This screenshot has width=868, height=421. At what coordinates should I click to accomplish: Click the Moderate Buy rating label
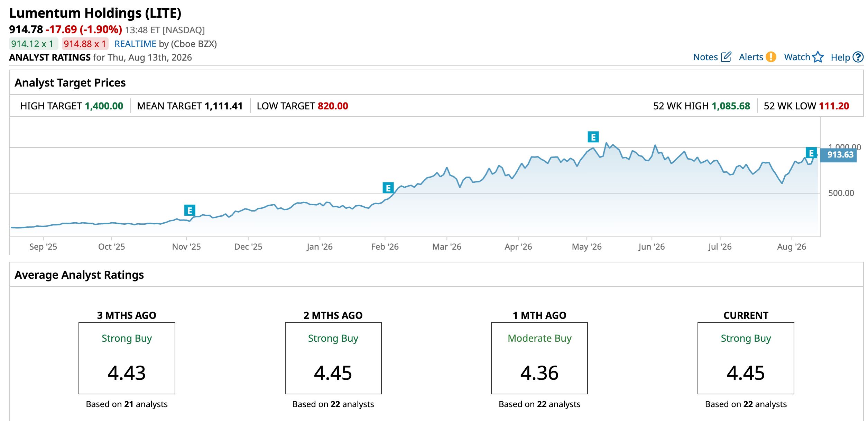[x=539, y=338]
